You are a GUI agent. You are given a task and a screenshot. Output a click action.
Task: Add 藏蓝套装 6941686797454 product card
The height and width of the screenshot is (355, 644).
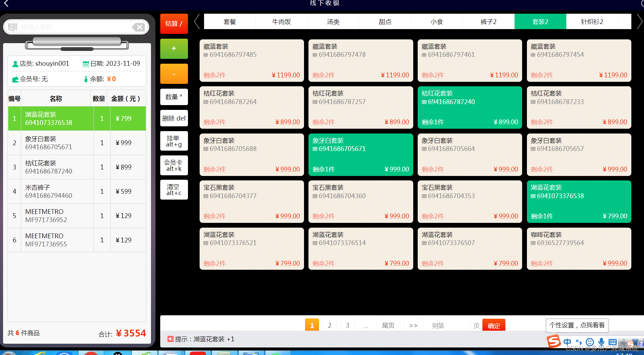[579, 61]
